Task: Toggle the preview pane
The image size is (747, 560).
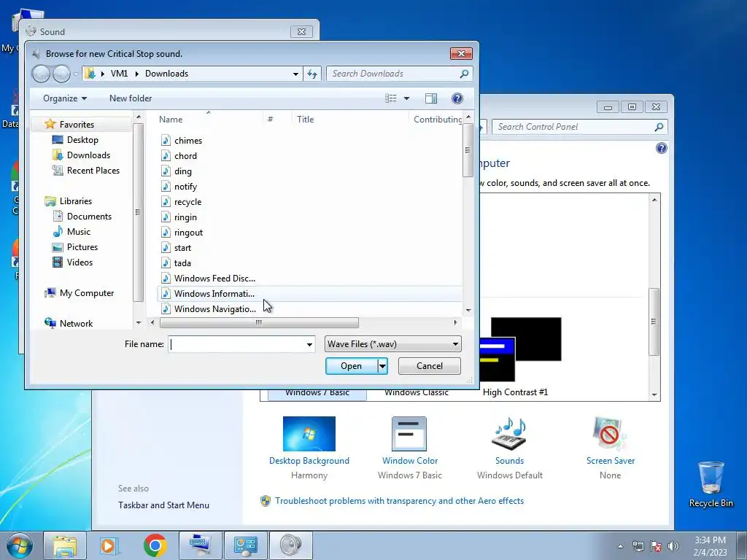Action: point(431,98)
